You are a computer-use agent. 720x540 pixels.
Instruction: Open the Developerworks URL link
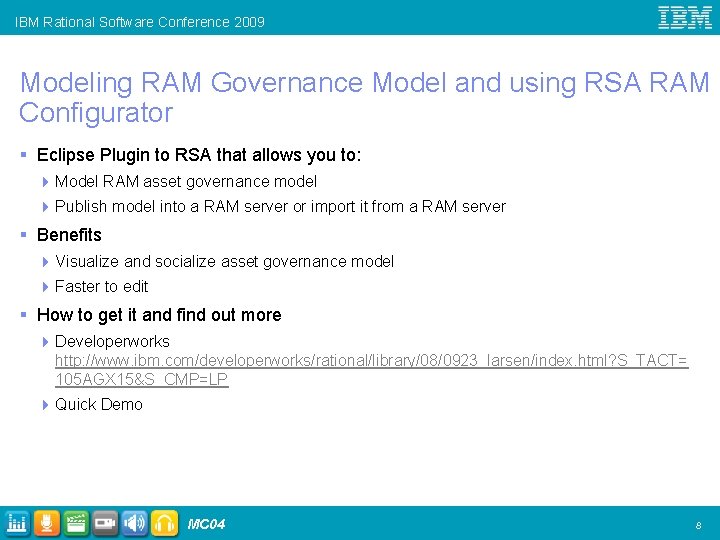[x=371, y=370]
